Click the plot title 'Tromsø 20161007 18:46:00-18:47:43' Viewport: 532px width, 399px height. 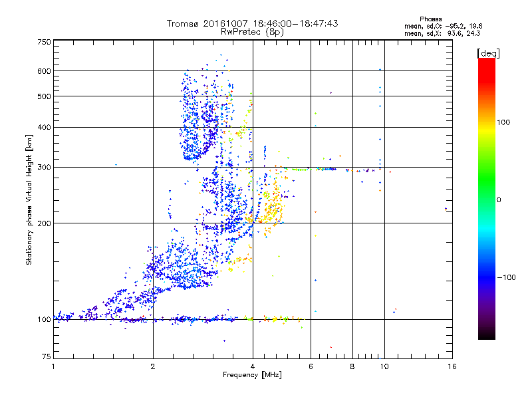(252, 23)
